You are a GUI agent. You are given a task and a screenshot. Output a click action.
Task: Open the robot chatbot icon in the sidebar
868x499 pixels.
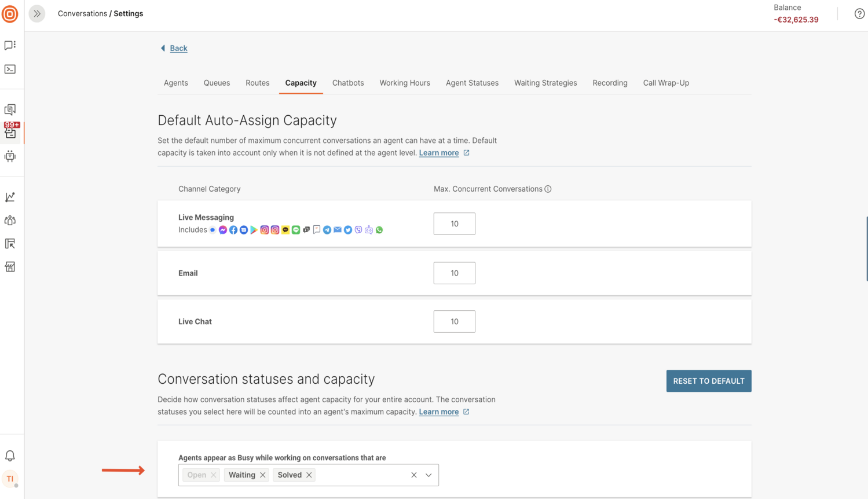(10, 156)
